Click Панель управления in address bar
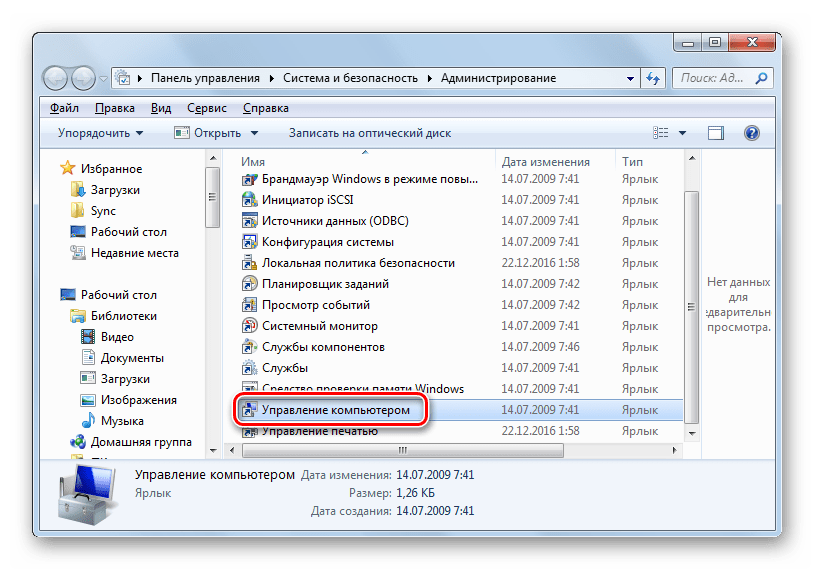 tap(205, 78)
